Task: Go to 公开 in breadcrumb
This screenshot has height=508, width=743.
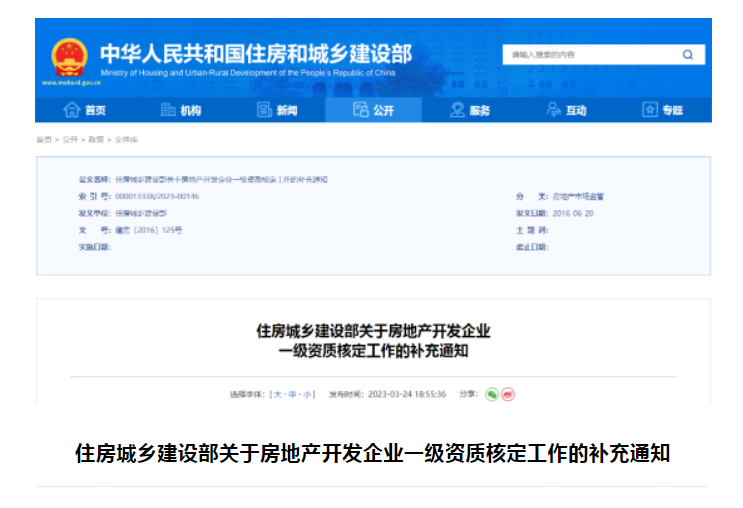Action: tap(70, 139)
